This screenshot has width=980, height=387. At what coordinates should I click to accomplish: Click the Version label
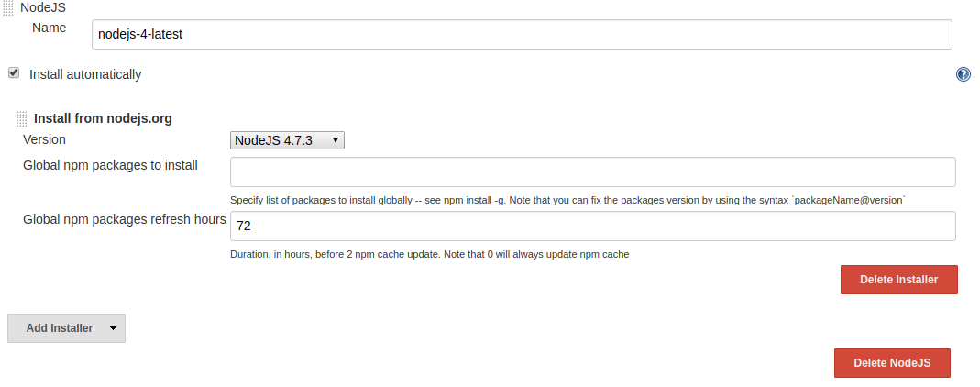point(44,139)
